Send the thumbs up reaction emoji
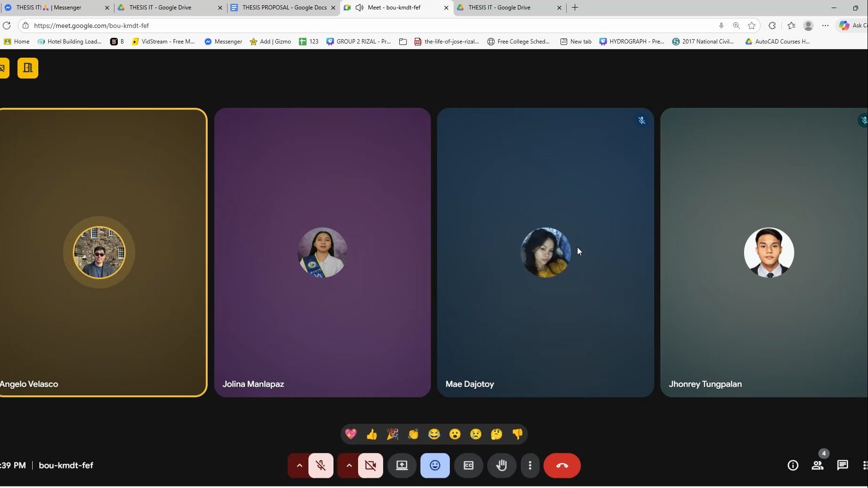Viewport: 868px width, 488px height. click(372, 434)
